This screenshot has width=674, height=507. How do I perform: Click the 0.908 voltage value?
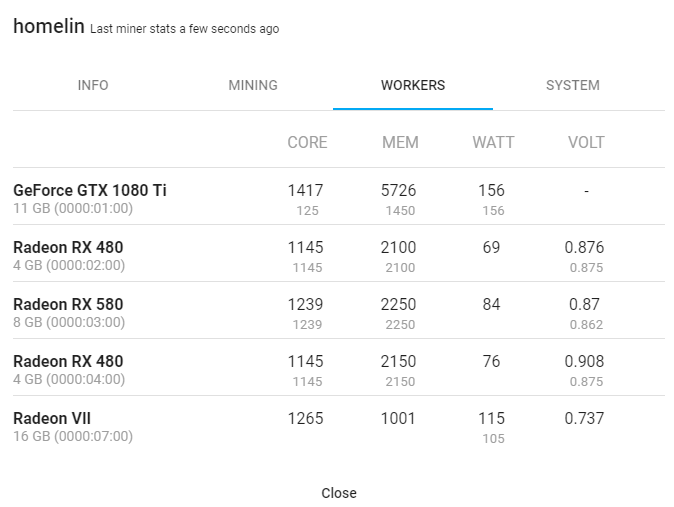click(584, 361)
